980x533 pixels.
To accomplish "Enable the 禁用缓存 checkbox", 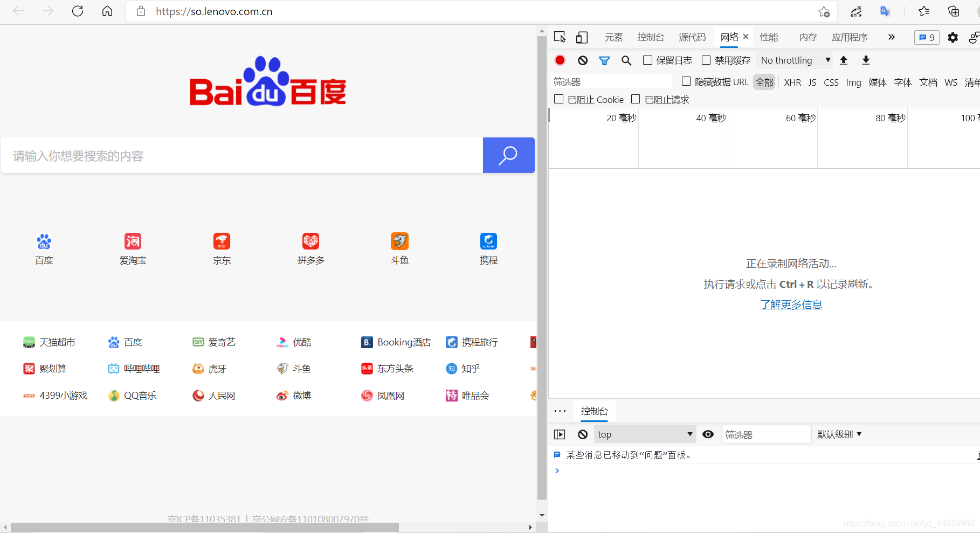I will 706,60.
